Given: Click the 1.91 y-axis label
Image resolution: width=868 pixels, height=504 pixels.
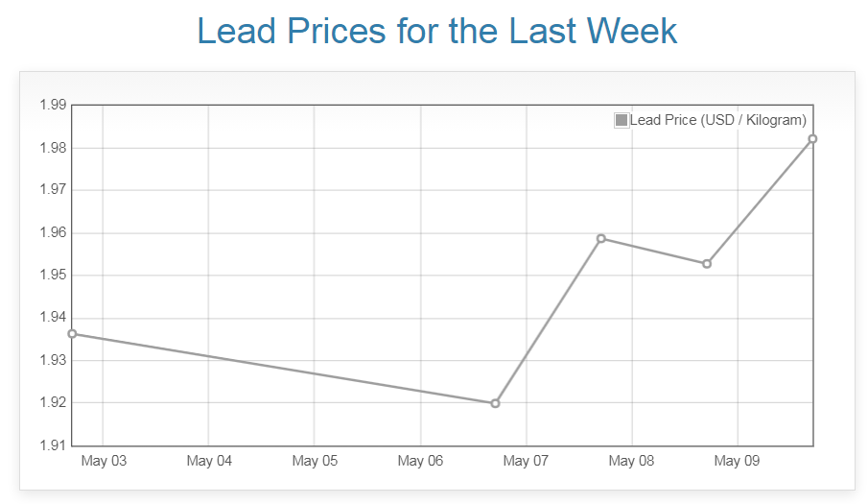Looking at the screenshot, I should (x=52, y=445).
